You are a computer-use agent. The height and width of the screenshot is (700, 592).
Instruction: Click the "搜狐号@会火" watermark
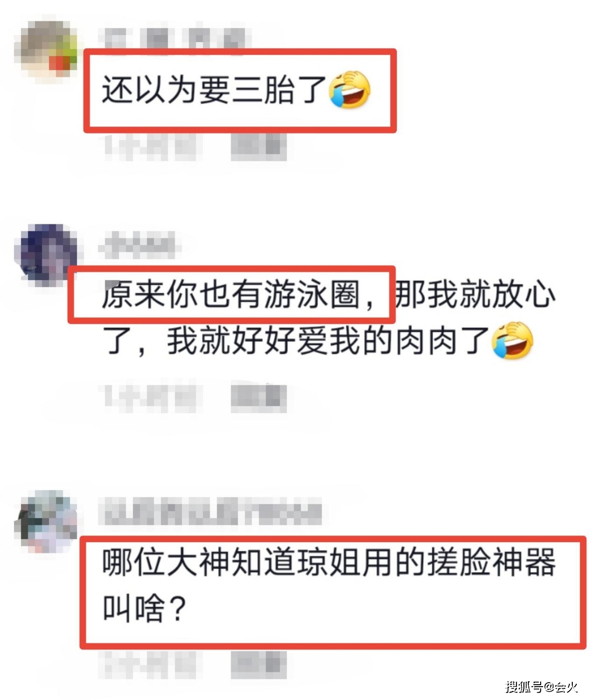point(542,686)
